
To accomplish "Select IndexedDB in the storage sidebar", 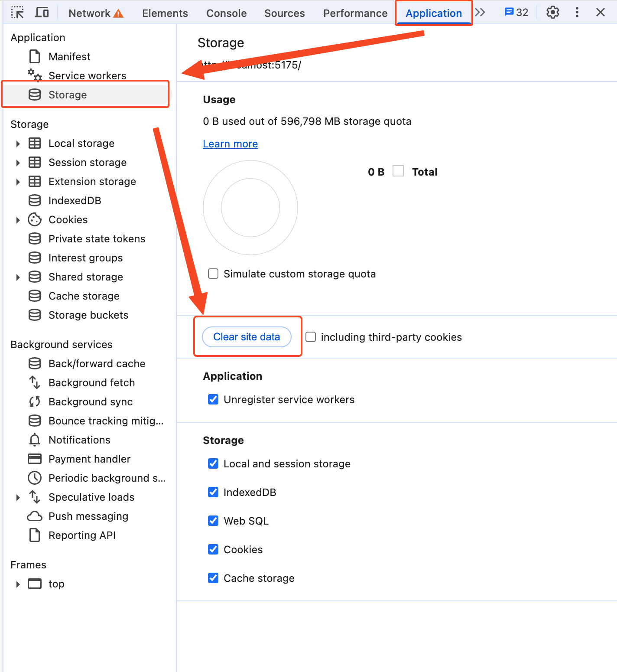I will tap(75, 201).
